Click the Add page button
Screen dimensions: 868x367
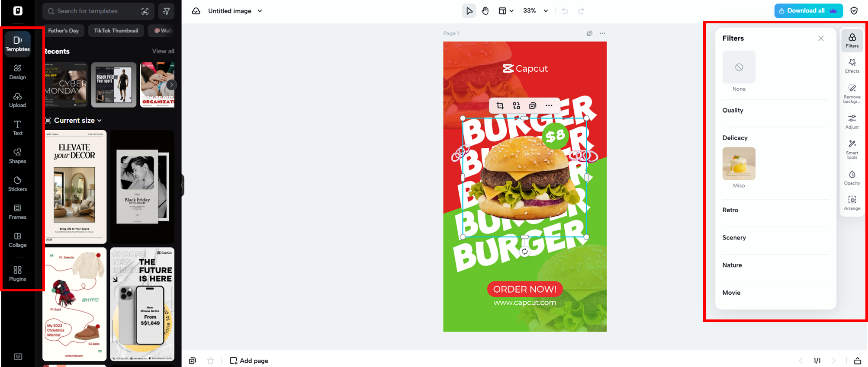[x=249, y=361]
